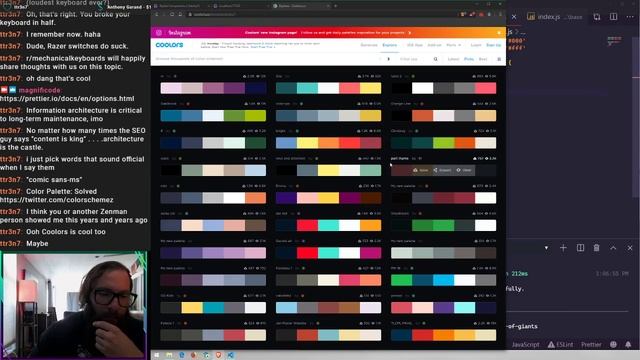Click the browser back arrow

(x=157, y=14)
